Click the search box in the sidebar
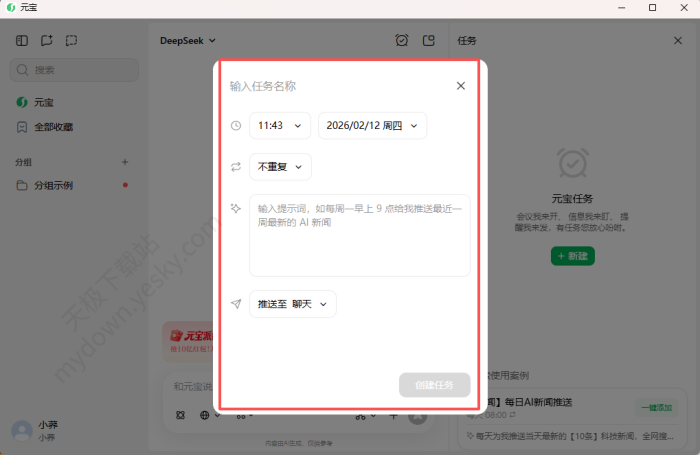 pos(74,70)
